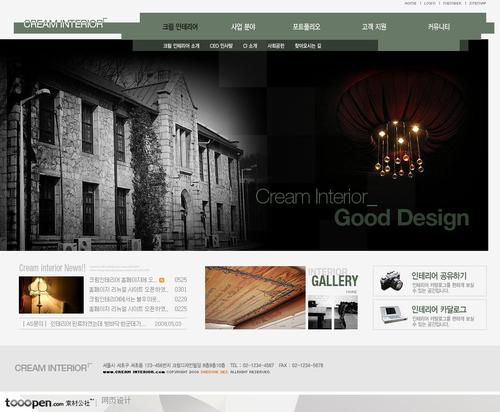Open the CEO 인사말 submenu link
The width and height of the screenshot is (500, 412).
(x=221, y=46)
